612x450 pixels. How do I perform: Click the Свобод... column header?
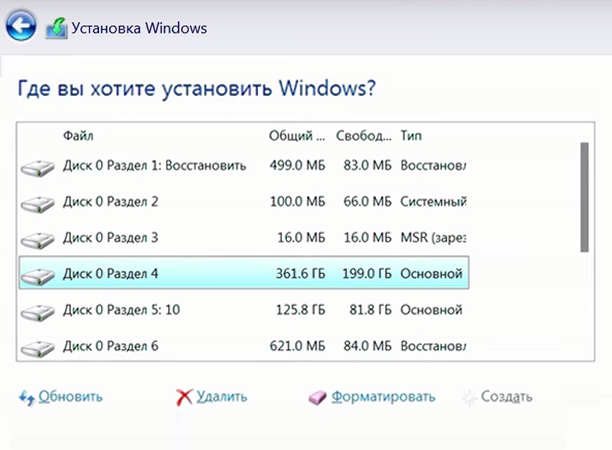[363, 135]
